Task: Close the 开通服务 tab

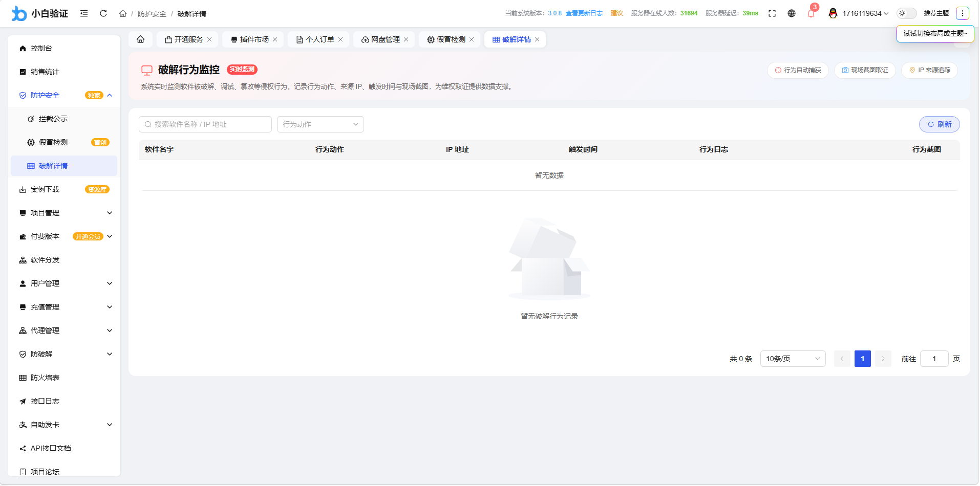Action: coord(209,39)
